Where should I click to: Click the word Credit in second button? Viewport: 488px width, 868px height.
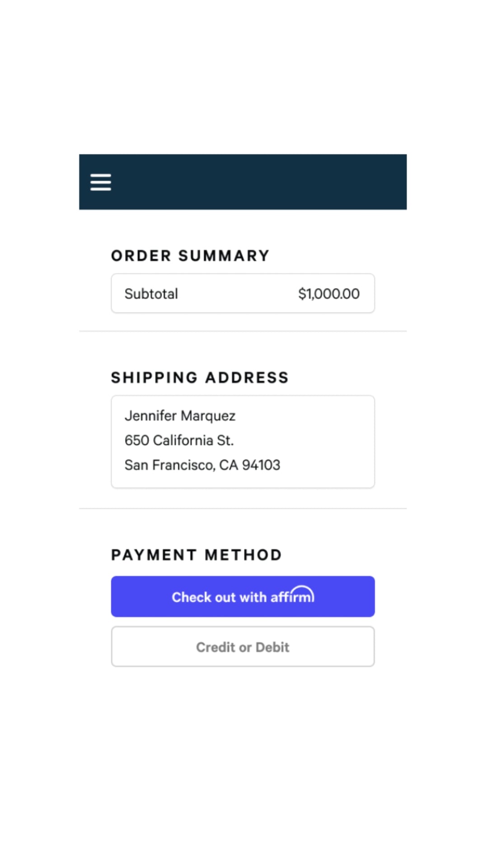pyautogui.click(x=216, y=647)
